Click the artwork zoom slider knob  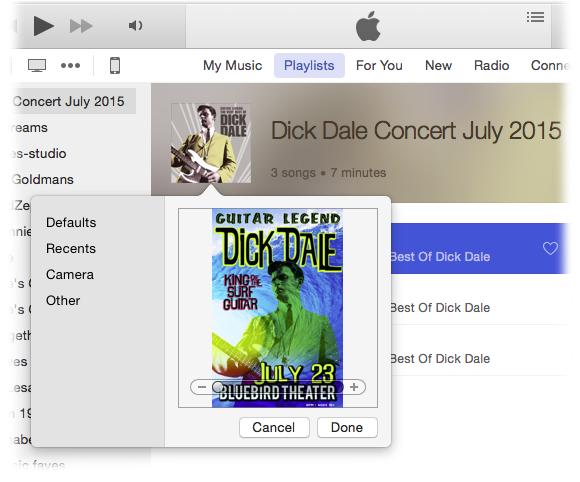[x=218, y=387]
